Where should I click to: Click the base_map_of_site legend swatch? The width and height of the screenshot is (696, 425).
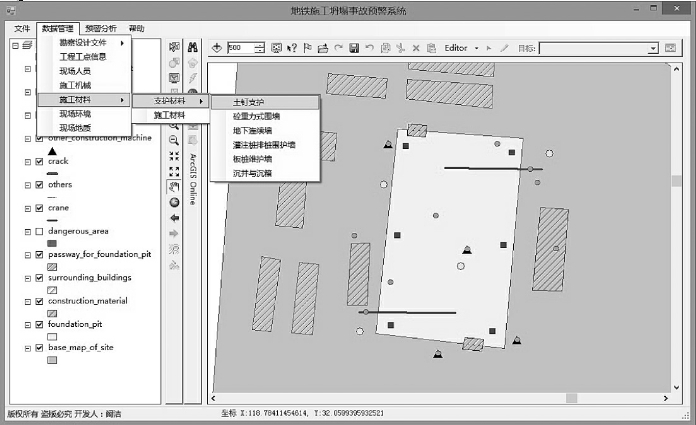coord(52,360)
